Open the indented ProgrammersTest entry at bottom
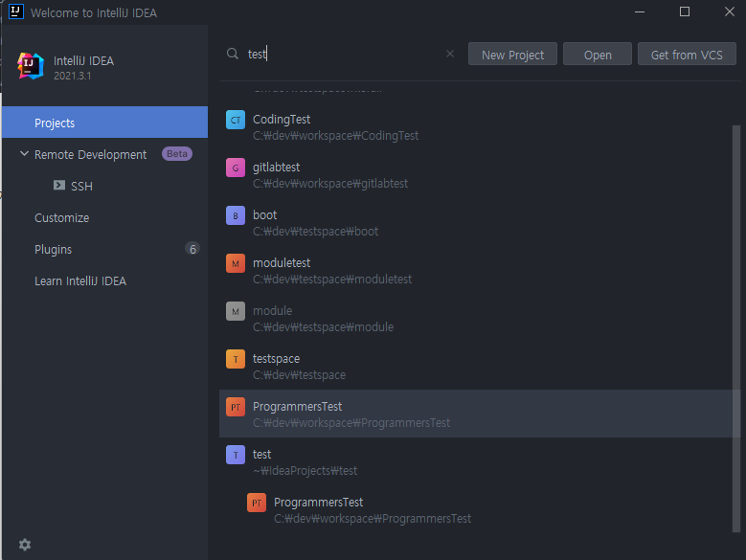The image size is (746, 560). click(x=476, y=510)
